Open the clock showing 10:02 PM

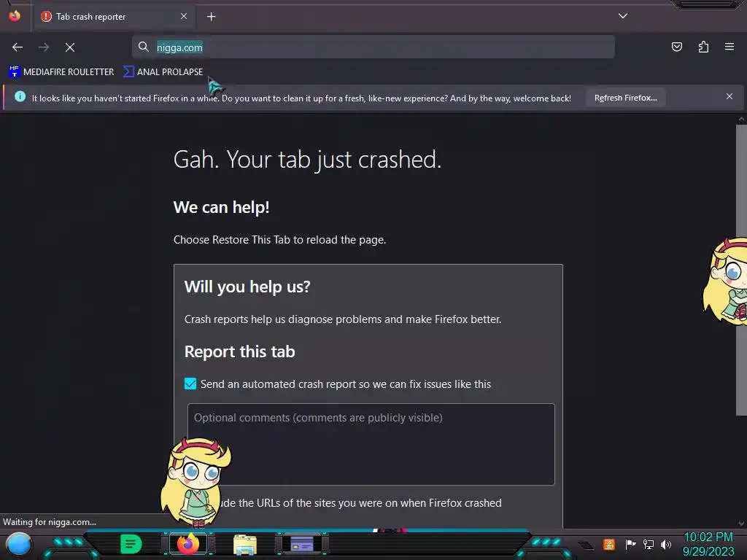pos(708,537)
